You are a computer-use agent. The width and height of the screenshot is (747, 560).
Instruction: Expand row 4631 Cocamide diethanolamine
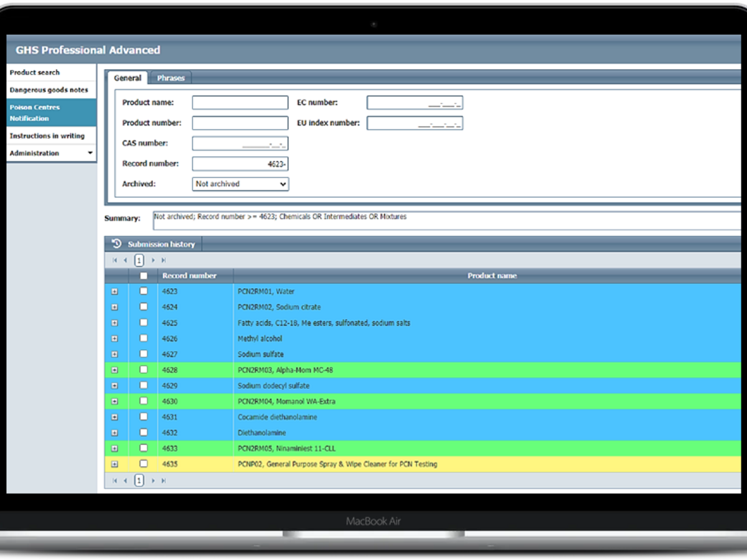(115, 417)
